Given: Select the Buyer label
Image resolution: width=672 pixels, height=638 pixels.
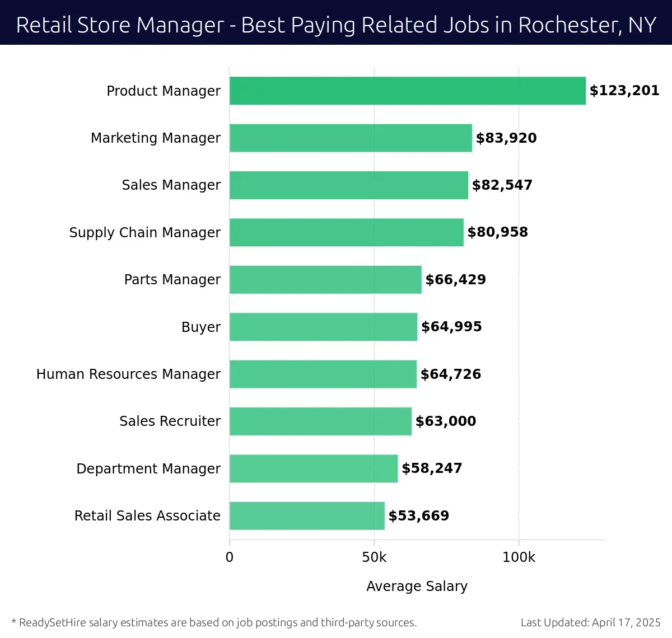Looking at the screenshot, I should [201, 327].
